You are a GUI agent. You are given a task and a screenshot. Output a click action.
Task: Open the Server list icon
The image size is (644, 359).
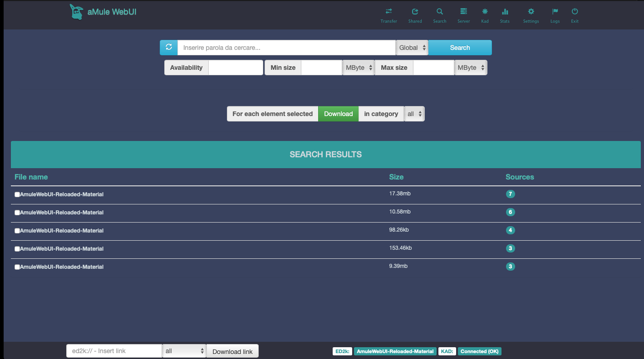pos(463,11)
